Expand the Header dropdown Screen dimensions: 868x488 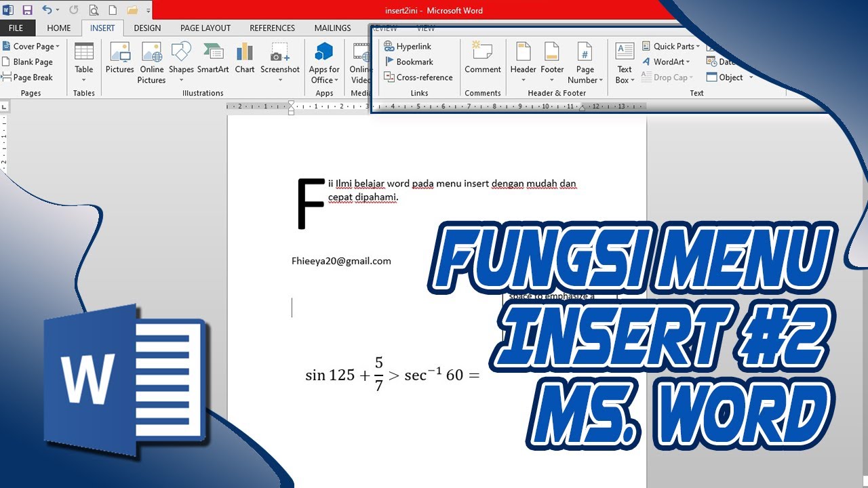click(523, 63)
